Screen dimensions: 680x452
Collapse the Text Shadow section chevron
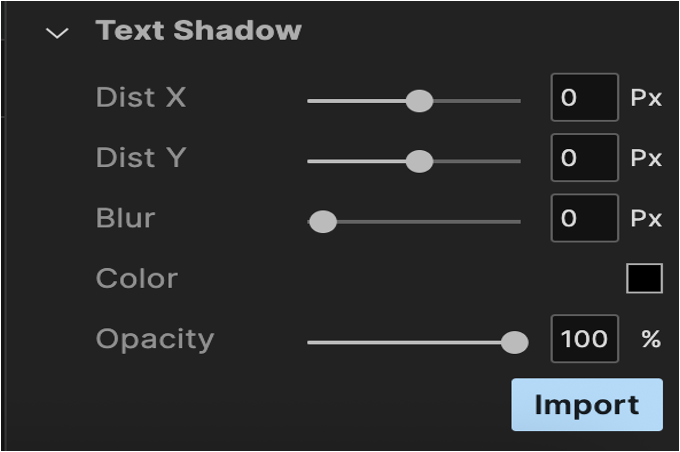coord(58,33)
